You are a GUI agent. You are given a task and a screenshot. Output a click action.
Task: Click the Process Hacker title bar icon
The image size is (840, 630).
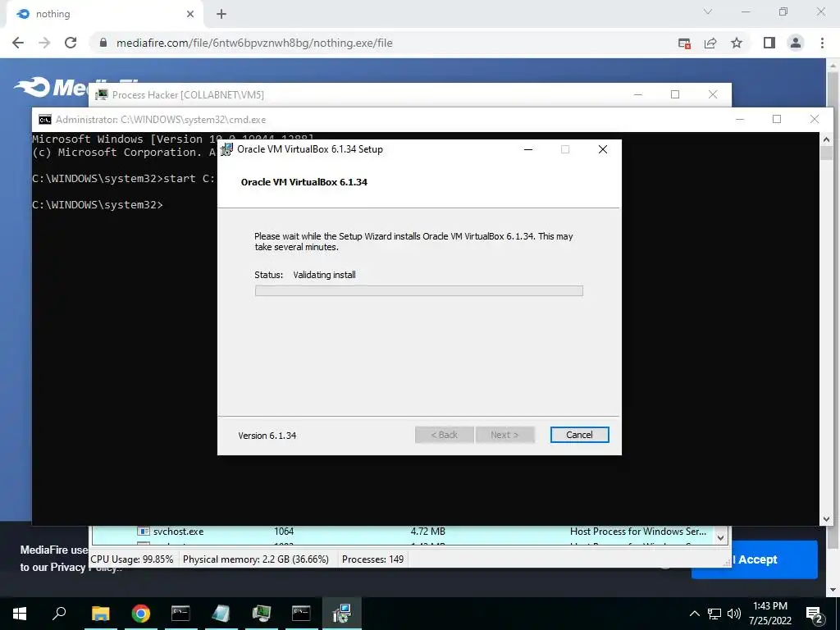click(101, 95)
